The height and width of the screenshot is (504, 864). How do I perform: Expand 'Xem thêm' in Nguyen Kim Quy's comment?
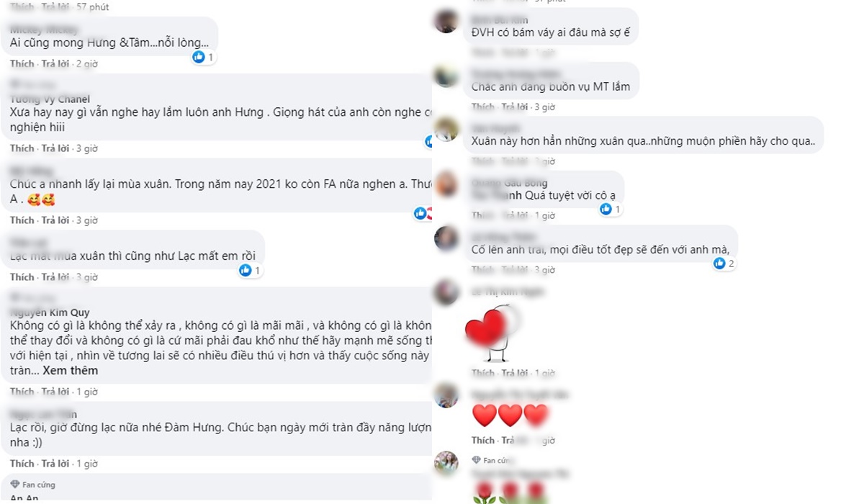point(71,371)
